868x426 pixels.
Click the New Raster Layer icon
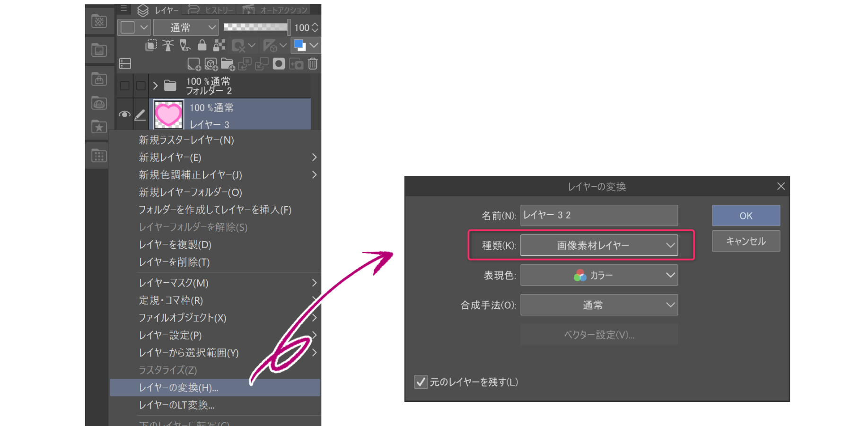click(x=193, y=64)
